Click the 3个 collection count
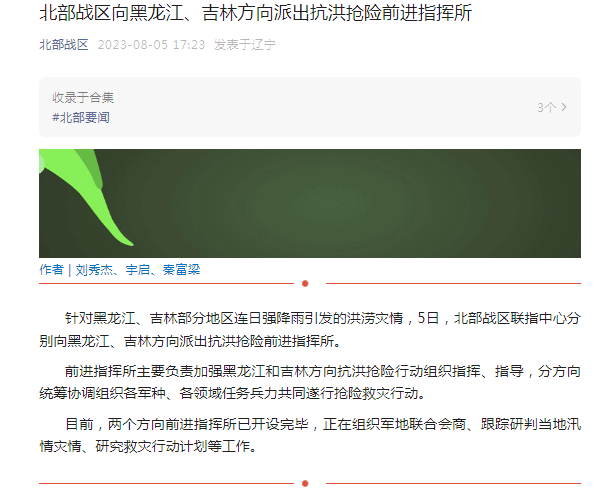 (x=547, y=107)
